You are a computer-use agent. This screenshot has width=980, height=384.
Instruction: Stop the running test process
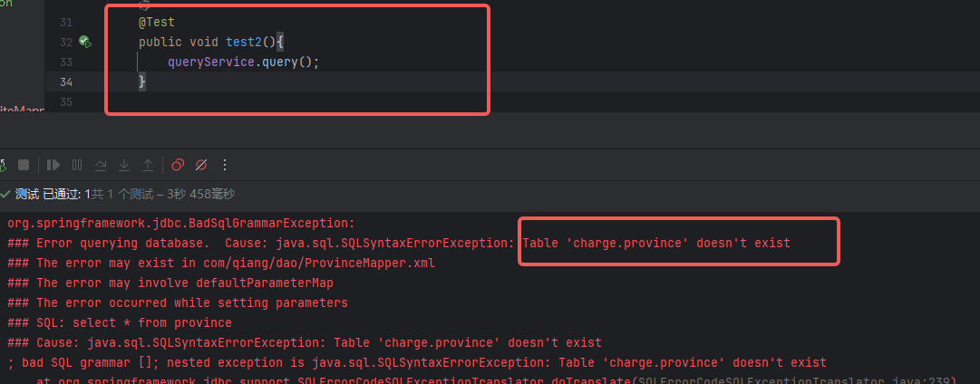[x=24, y=165]
